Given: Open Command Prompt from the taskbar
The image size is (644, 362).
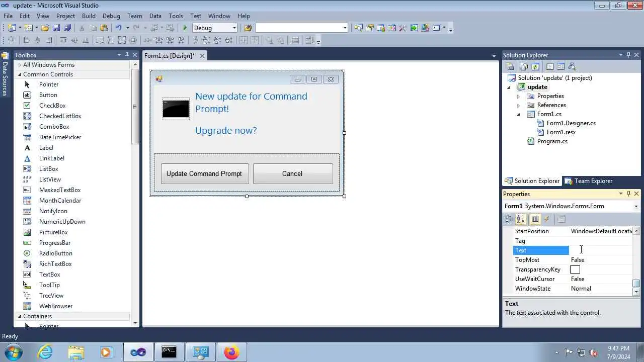Looking at the screenshot, I should pyautogui.click(x=169, y=352).
